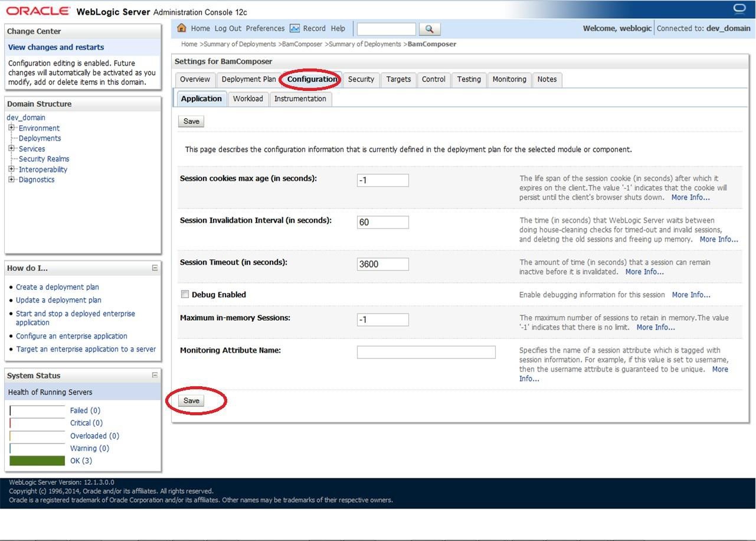Switch to the Security tab
Viewport: 756px width, 541px height.
click(361, 79)
